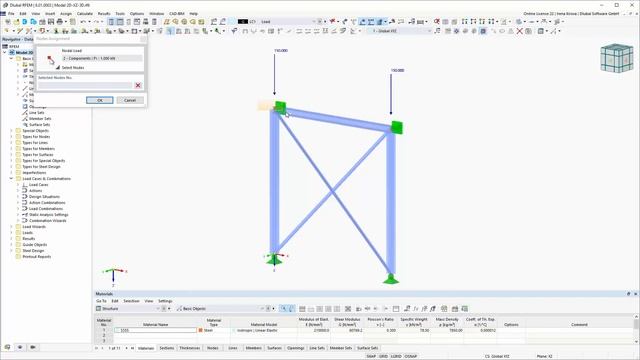Image resolution: width=640 pixels, height=360 pixels.
Task: Switch to the Nodes tab
Action: [x=213, y=348]
